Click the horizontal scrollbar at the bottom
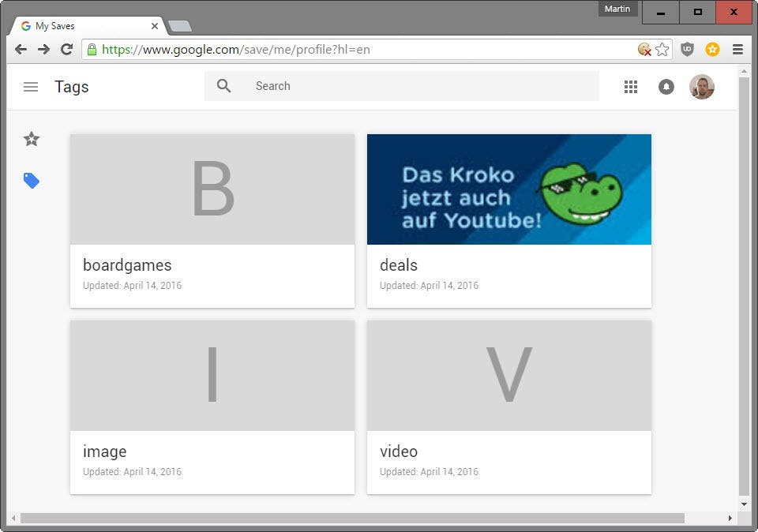Screen dimensions: 758x532 pyautogui.click(x=352, y=519)
